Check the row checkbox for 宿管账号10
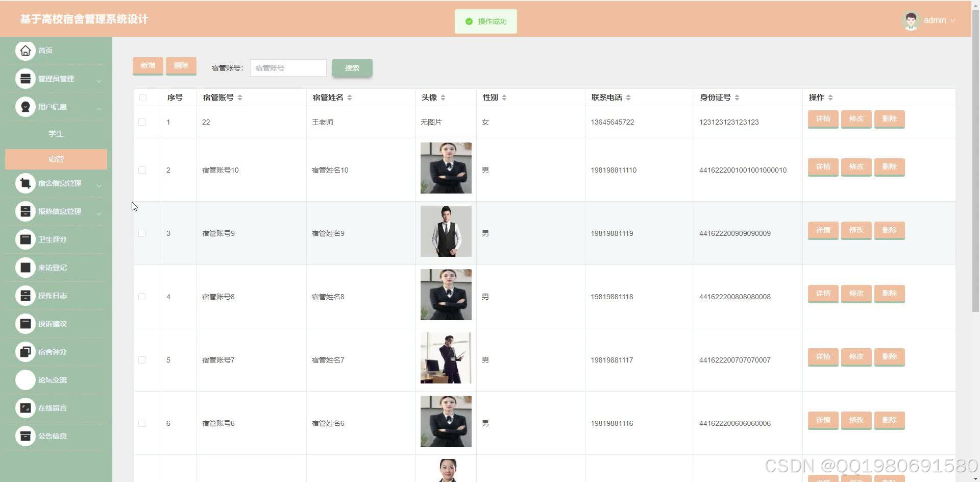Screen dimensions: 980x482 143,170
